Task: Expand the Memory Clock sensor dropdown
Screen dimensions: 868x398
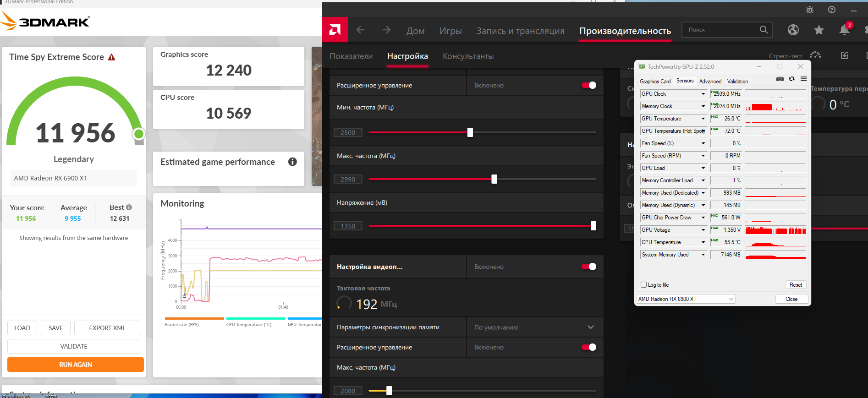Action: [703, 106]
